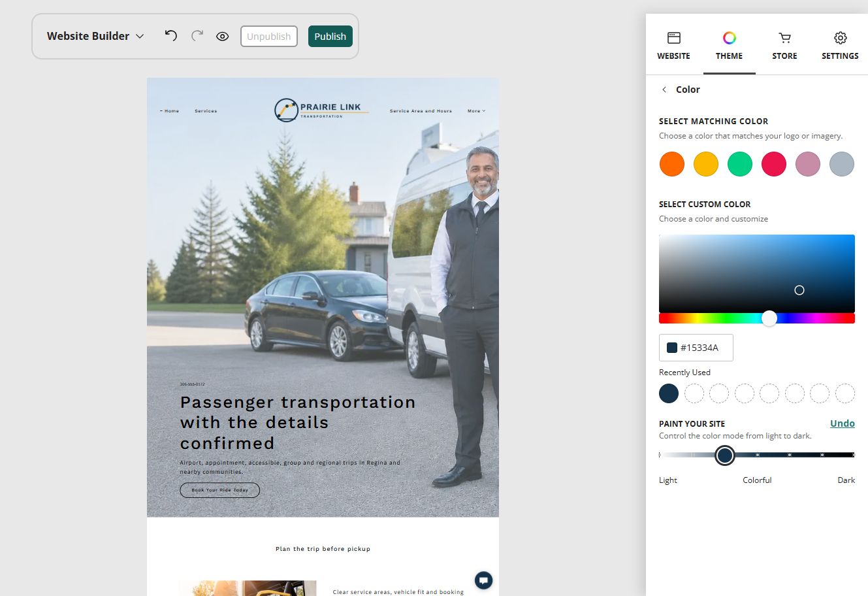Open the SETTINGS gear icon
Screen dimensions: 868x596
pos(841,38)
